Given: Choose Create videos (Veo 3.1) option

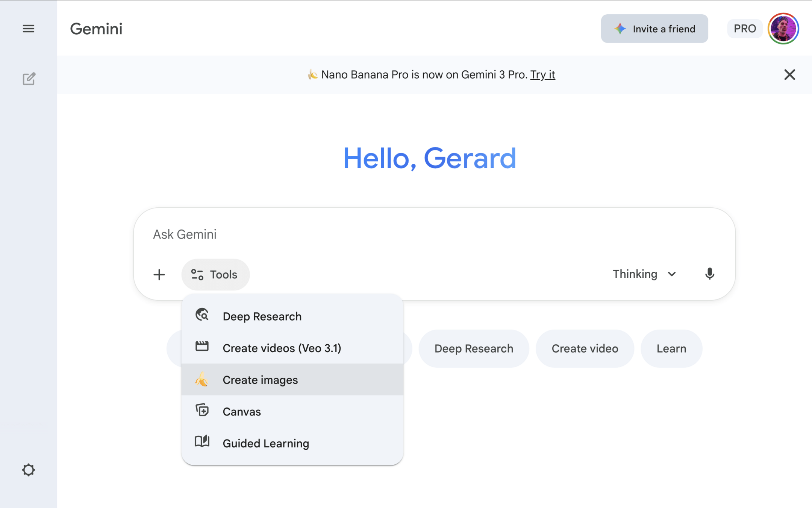Looking at the screenshot, I should point(282,348).
